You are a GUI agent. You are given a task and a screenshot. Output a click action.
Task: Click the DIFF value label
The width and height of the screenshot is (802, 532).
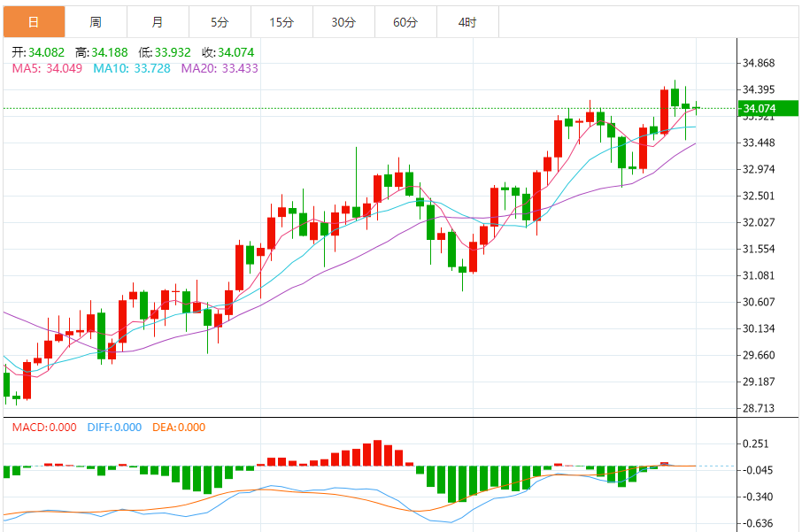coord(114,428)
